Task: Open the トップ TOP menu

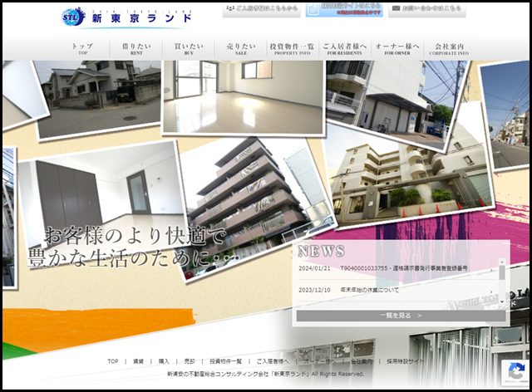Action: coord(83,49)
